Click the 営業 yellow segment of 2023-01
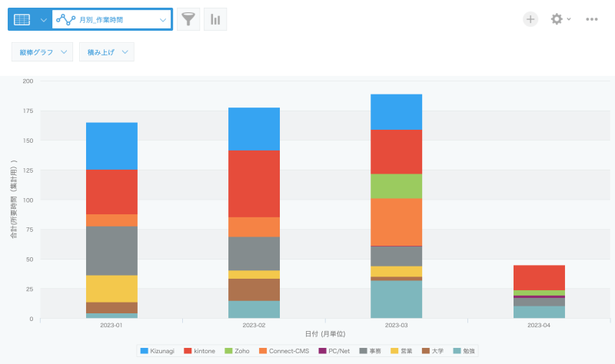This screenshot has height=364, width=615. 111,289
